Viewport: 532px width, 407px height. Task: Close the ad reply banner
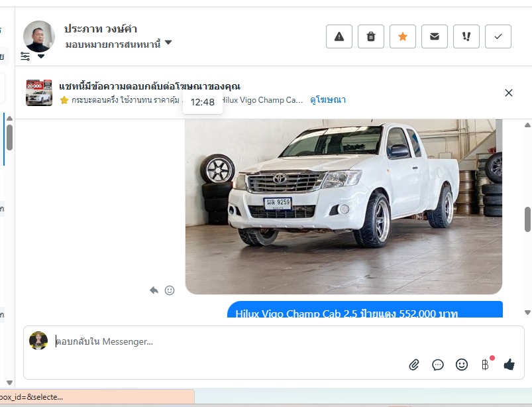[x=509, y=93]
